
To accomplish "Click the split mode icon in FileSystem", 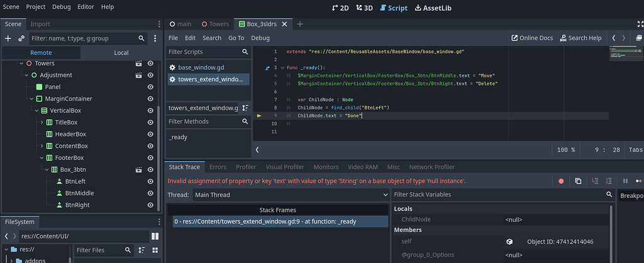I will tap(155, 236).
